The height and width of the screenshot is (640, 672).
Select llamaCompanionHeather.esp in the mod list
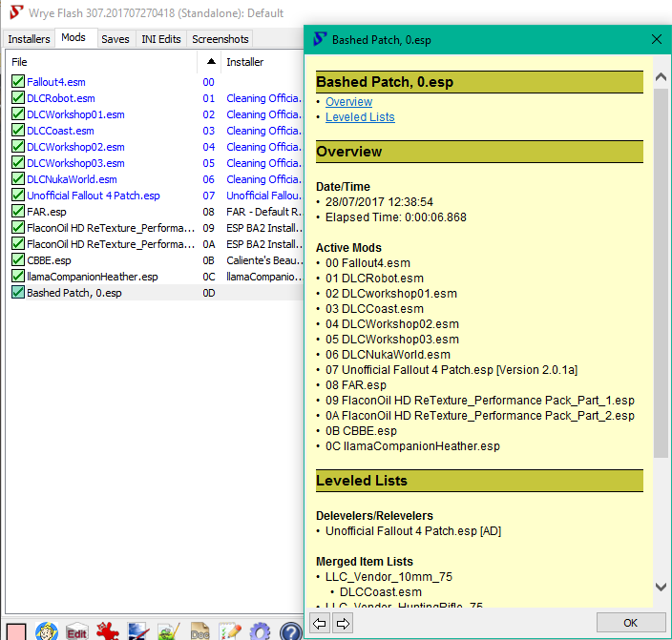[x=93, y=277]
